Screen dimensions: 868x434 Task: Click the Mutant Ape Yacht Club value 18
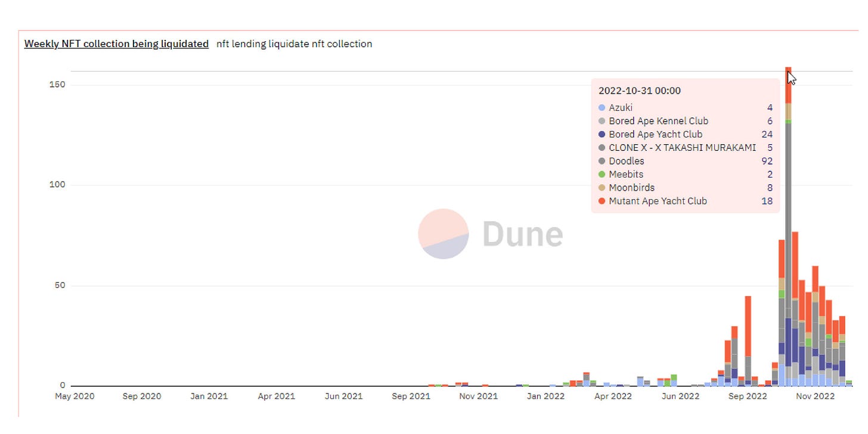tap(767, 201)
